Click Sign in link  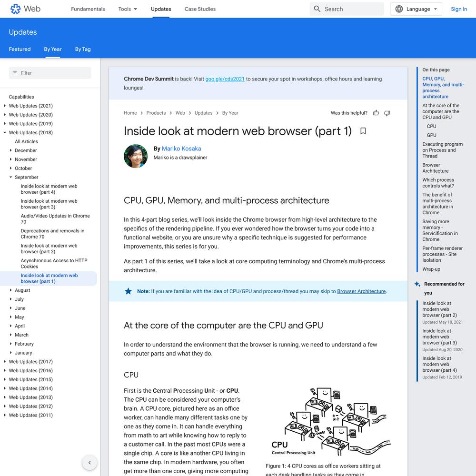pyautogui.click(x=459, y=9)
